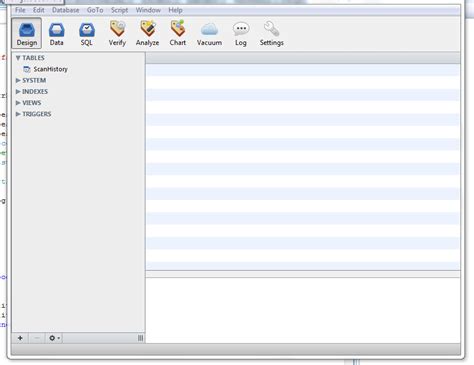Select the ScanHistory table name
474x365 pixels.
click(x=51, y=69)
